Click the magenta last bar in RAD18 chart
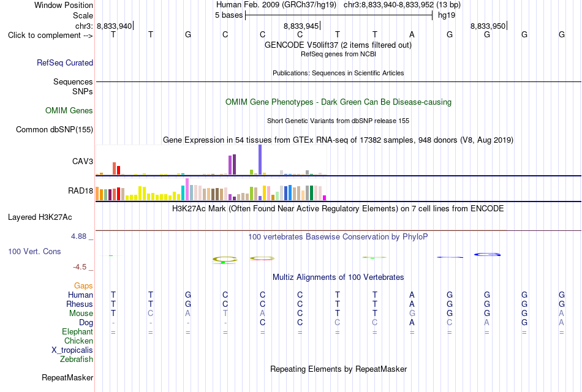The width and height of the screenshot is (582, 392). click(325, 198)
